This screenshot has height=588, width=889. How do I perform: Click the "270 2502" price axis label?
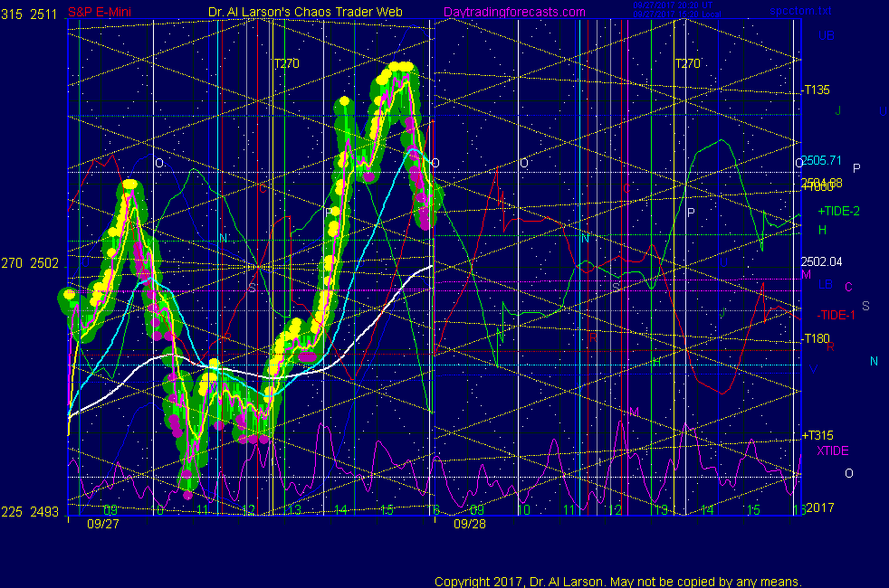(x=30, y=263)
